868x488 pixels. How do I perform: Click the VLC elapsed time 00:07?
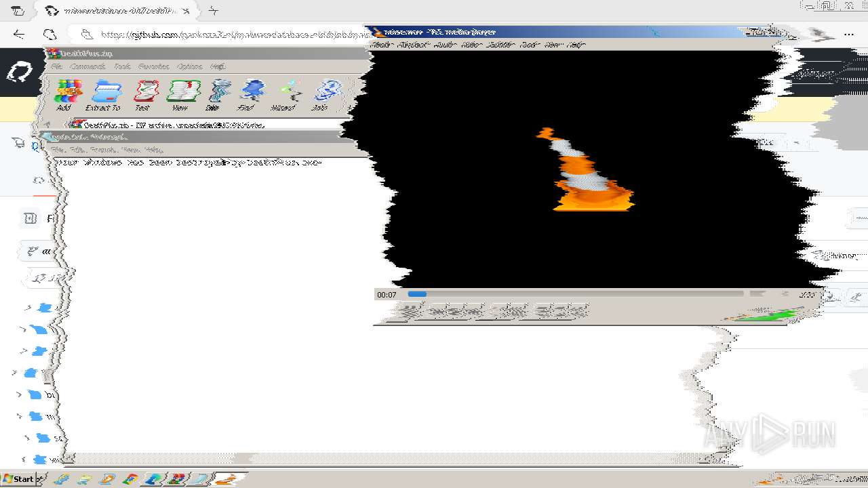coord(387,295)
